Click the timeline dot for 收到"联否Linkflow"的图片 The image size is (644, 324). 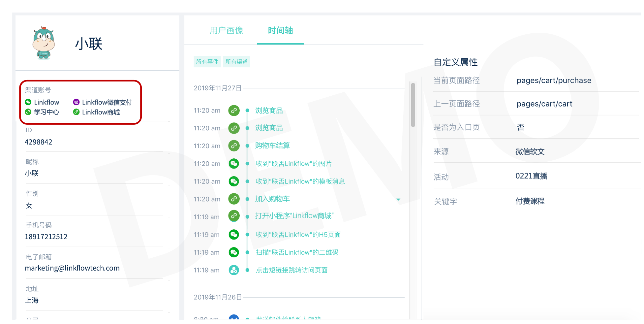247,164
